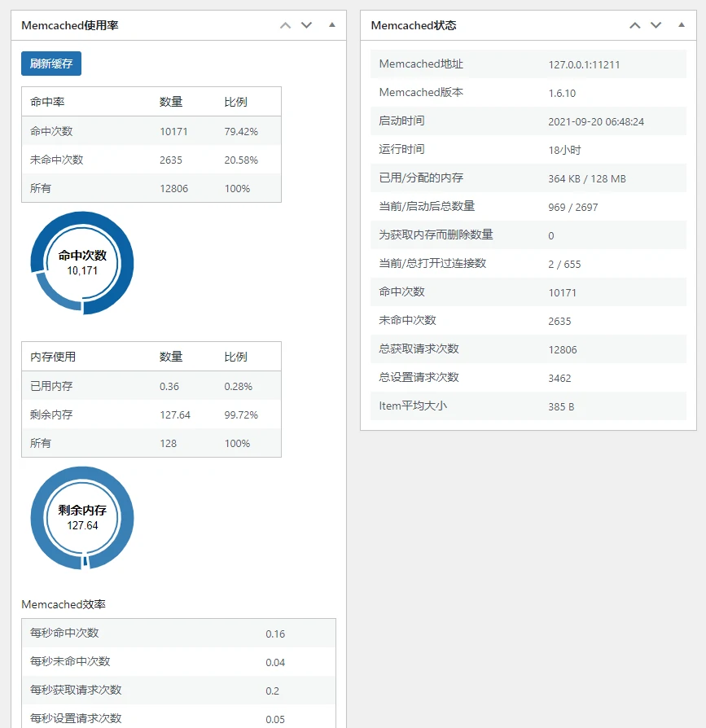Select the Memcached使用率 panel title
The height and width of the screenshot is (728, 706).
click(70, 25)
